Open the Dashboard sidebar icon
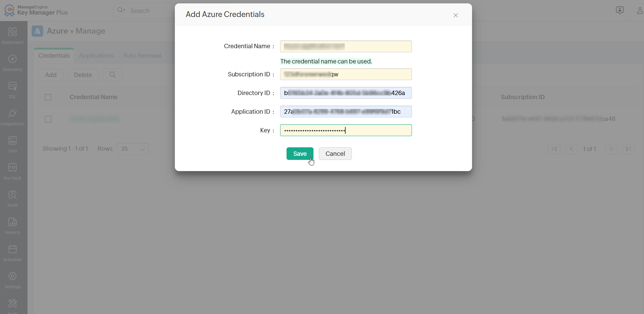The height and width of the screenshot is (314, 644). point(13,32)
